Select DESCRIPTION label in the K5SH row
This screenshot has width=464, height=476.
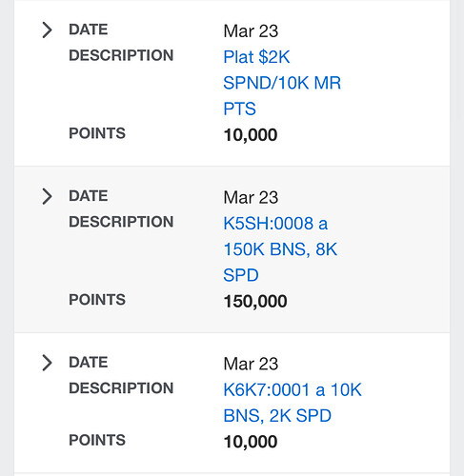(121, 222)
